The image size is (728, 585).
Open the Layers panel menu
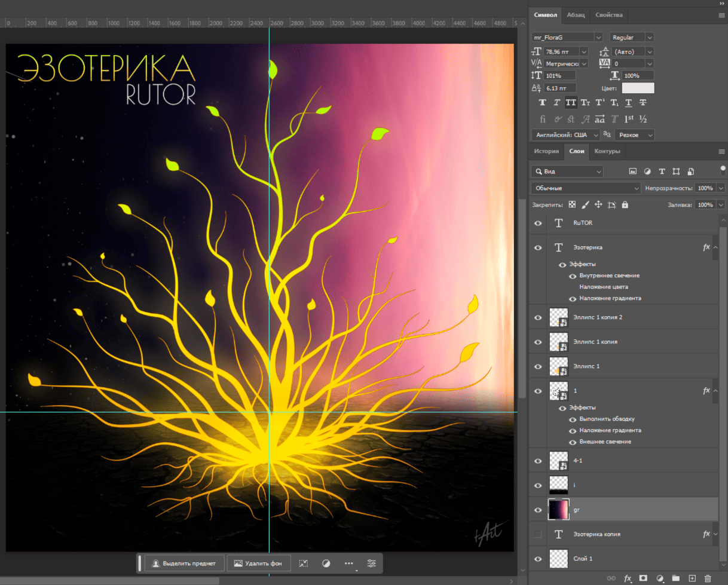(721, 152)
